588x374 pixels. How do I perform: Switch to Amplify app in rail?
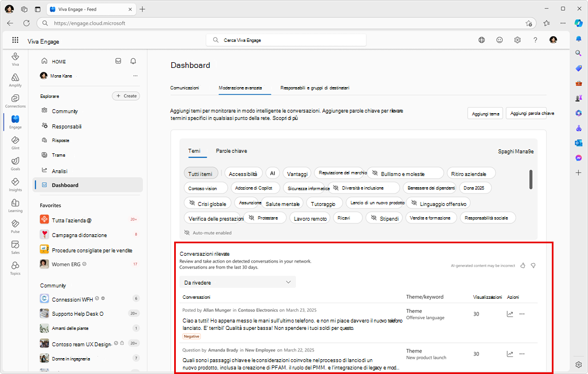pos(15,80)
